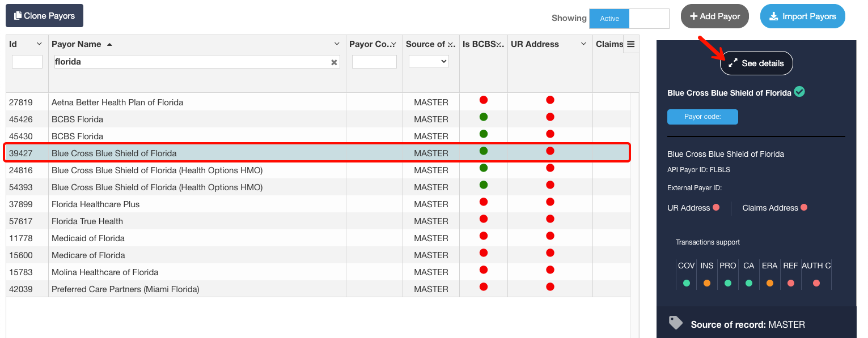Click the tag icon by Source of record

[675, 323]
